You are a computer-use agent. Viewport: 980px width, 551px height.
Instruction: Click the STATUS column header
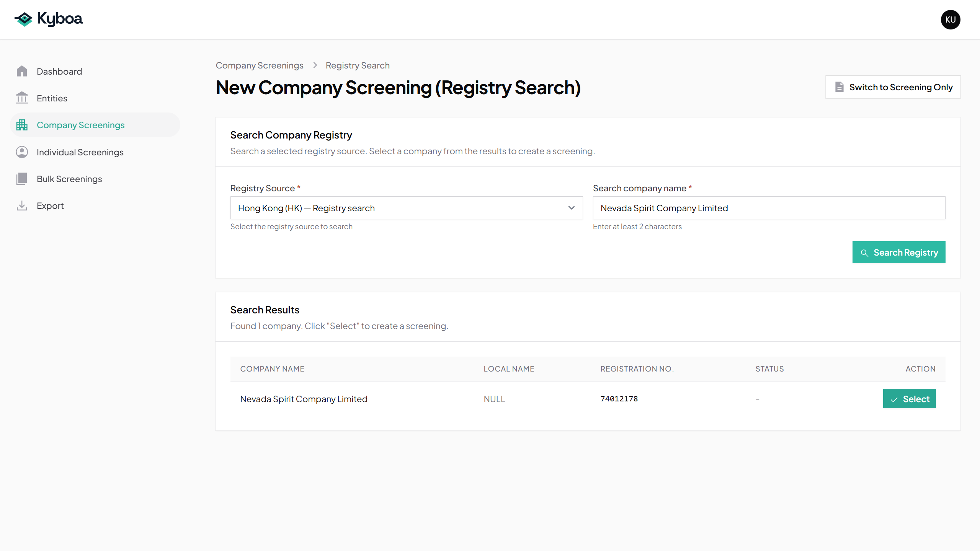click(x=769, y=369)
